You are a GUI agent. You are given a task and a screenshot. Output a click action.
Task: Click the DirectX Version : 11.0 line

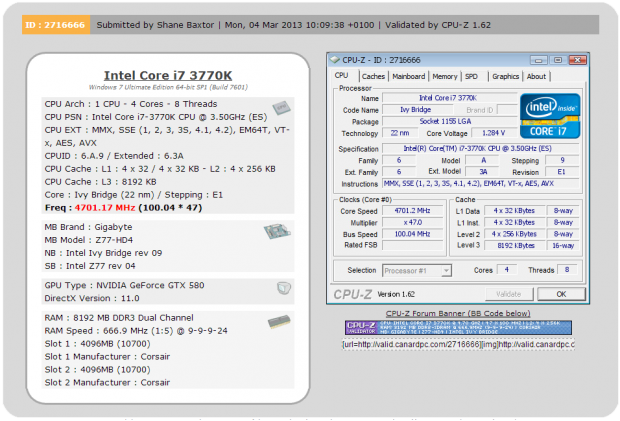click(x=92, y=298)
